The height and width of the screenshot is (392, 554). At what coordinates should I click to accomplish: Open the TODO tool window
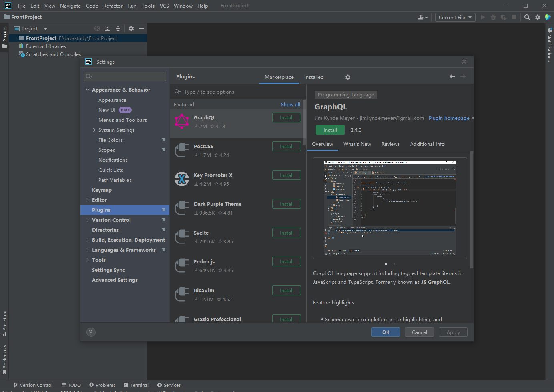(x=71, y=385)
